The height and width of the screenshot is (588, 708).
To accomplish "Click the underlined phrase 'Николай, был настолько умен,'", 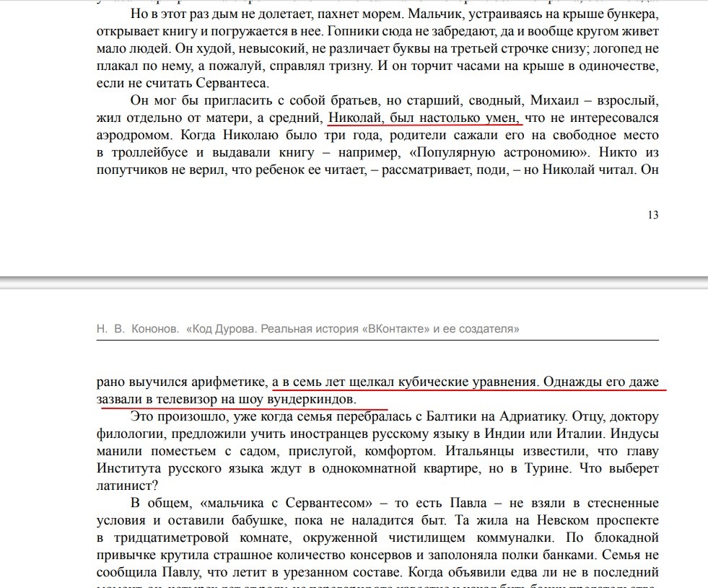I will pos(425,118).
